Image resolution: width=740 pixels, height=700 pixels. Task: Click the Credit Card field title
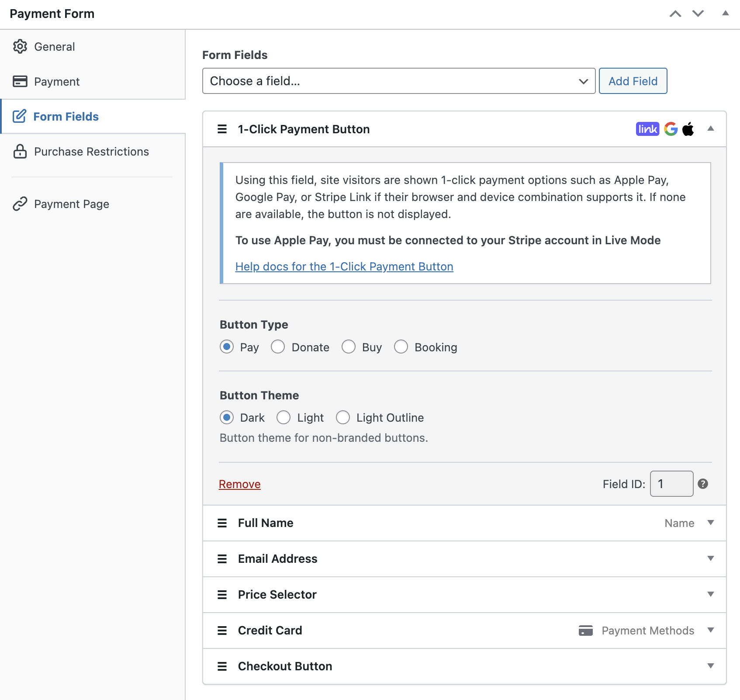pyautogui.click(x=270, y=631)
